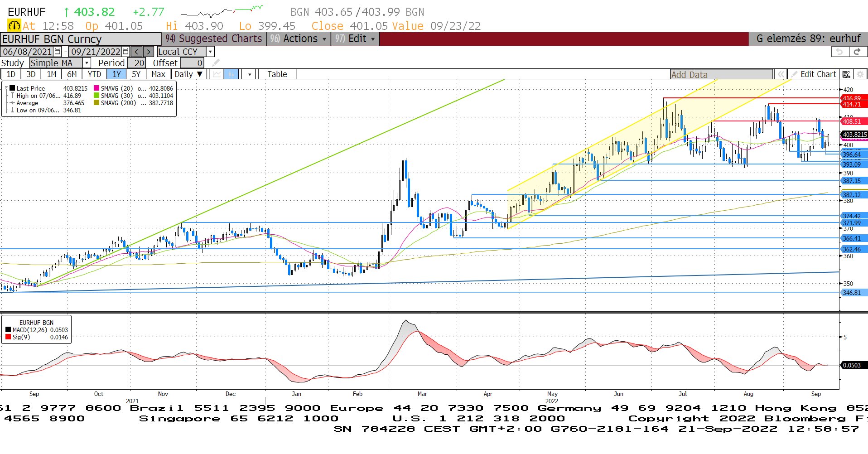Collapse the Last Price legend tree
The image size is (868, 454).
coord(6,88)
